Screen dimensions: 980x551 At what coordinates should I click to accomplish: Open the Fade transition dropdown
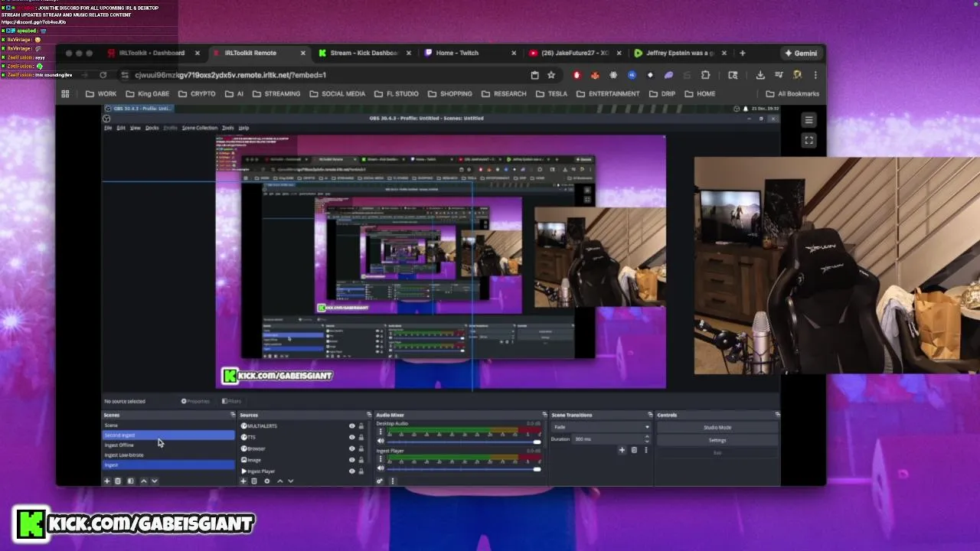tap(601, 427)
